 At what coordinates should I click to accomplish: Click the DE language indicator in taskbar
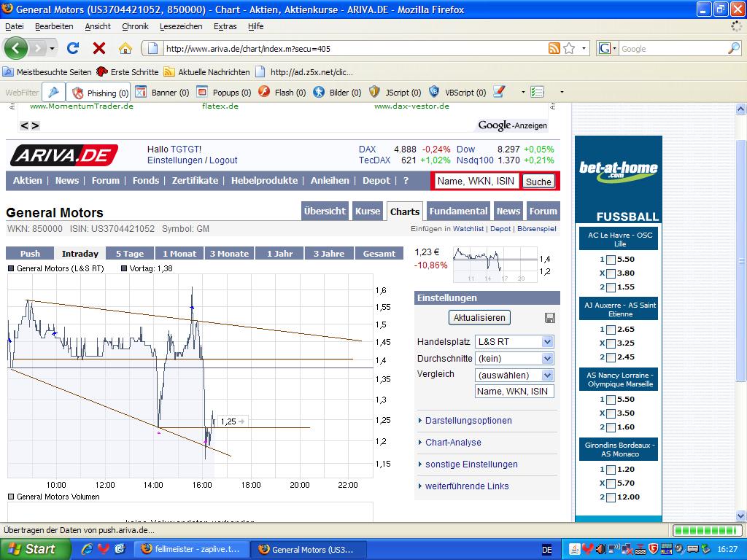coord(547,550)
